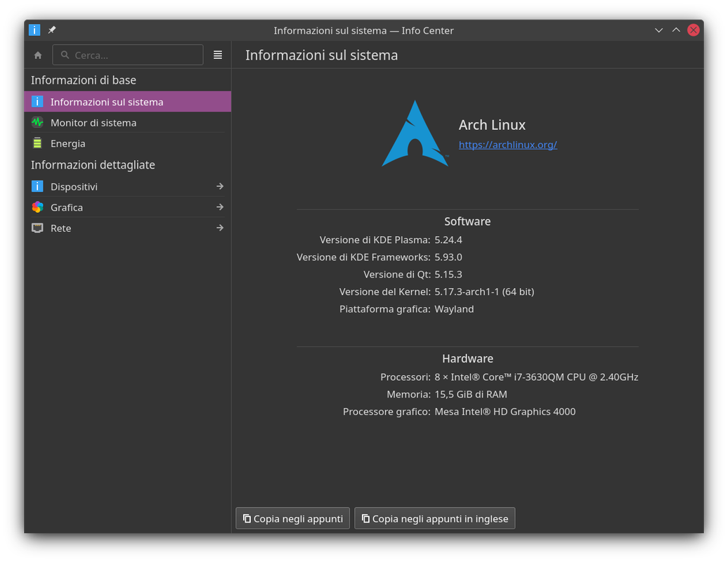Viewport: 728px width, 562px height.
Task: Click the Wayland platform value
Action: pyautogui.click(x=454, y=309)
